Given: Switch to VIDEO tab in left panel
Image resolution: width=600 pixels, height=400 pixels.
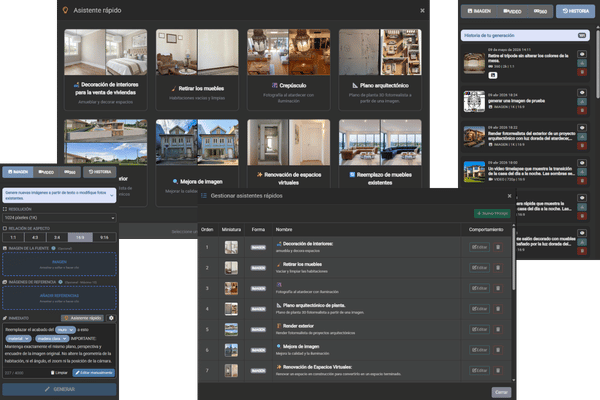Looking at the screenshot, I should [46, 172].
